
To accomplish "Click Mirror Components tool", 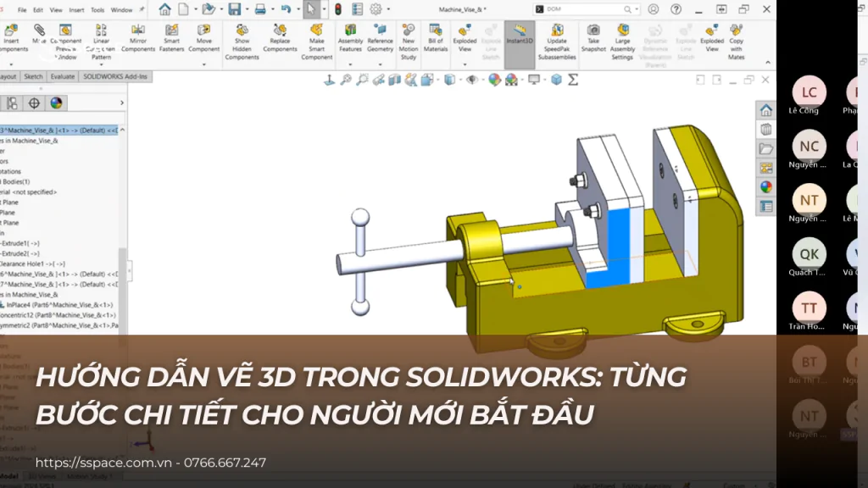I will click(x=138, y=38).
